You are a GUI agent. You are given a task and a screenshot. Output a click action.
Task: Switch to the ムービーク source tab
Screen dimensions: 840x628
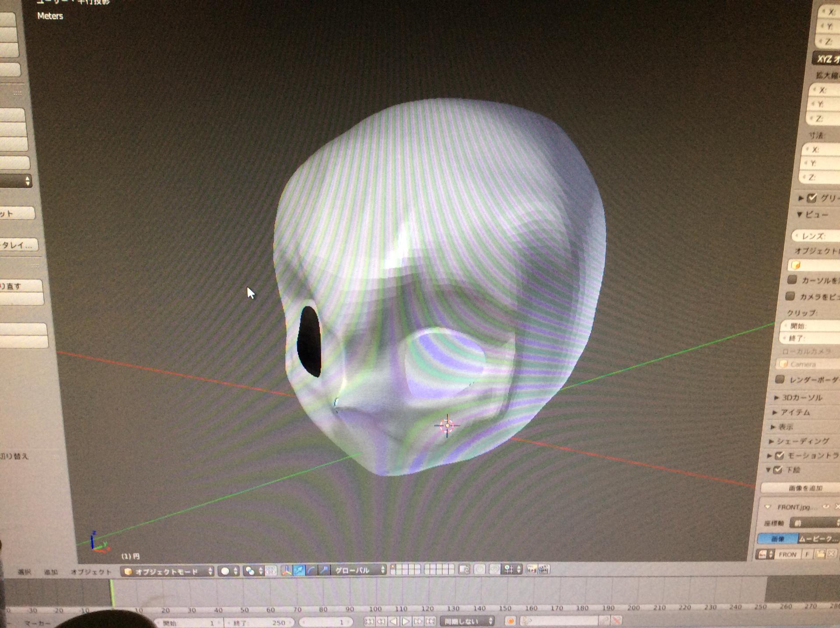(819, 539)
